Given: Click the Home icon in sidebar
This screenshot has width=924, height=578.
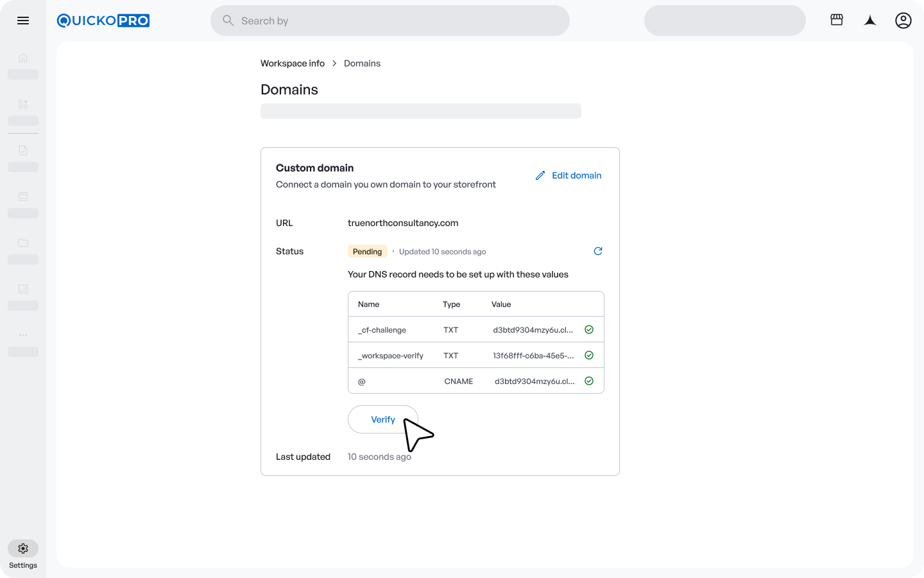Looking at the screenshot, I should [23, 58].
